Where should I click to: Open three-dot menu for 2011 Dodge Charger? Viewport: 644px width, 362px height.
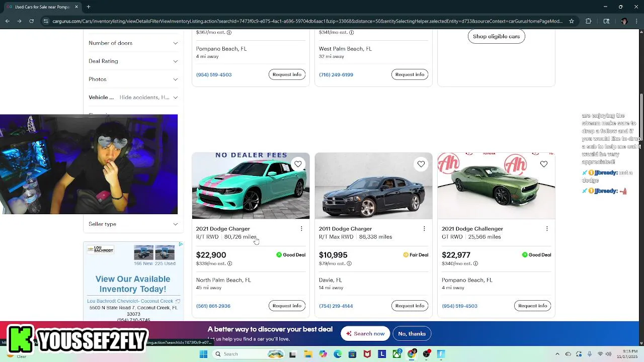424,229
